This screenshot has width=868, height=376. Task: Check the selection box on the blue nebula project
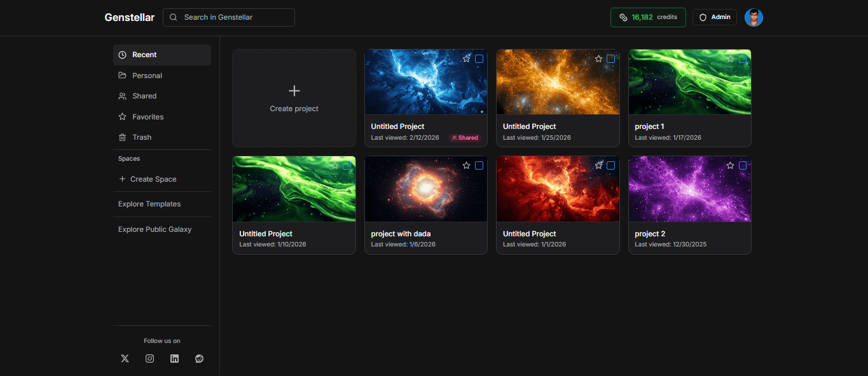[479, 58]
